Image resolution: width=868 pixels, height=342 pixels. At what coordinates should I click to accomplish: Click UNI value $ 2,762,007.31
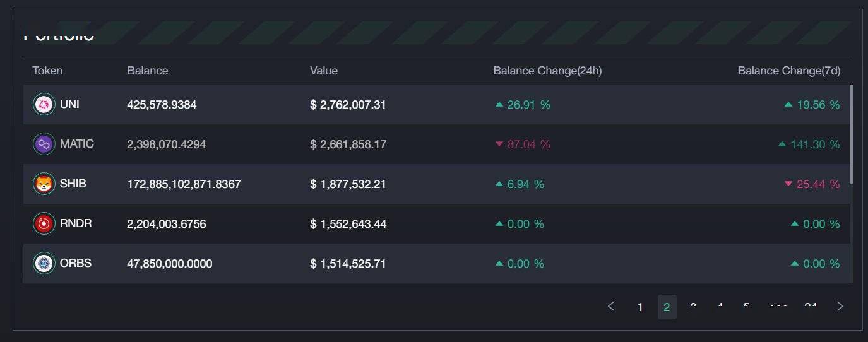pyautogui.click(x=348, y=105)
